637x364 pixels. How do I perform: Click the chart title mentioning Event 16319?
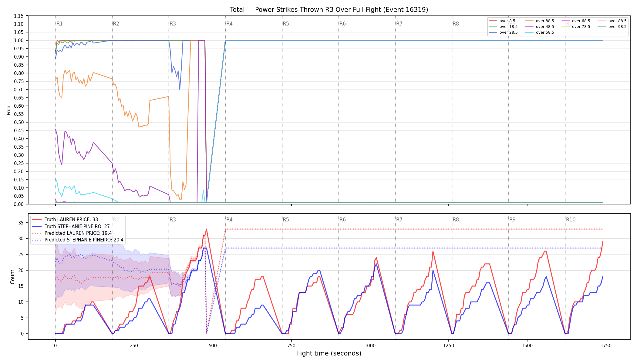coord(329,10)
